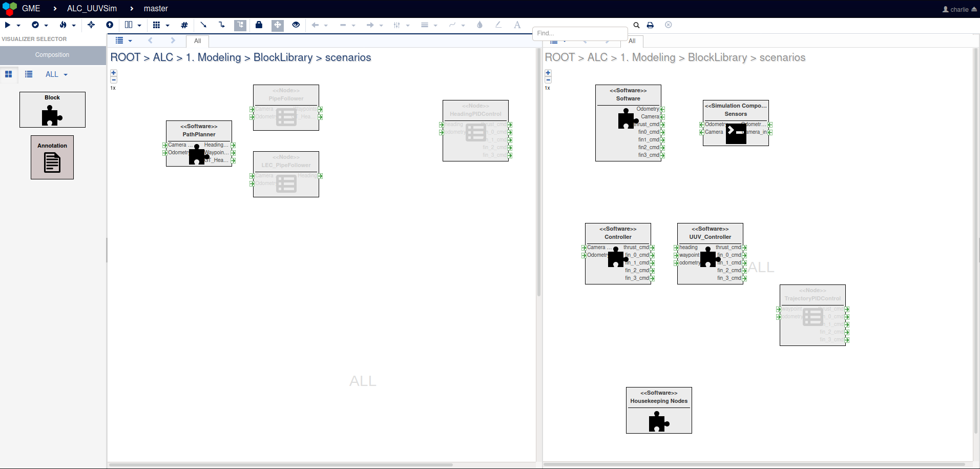Click ROOT in the breadcrumb path
This screenshot has width=980, height=469.
tap(125, 57)
